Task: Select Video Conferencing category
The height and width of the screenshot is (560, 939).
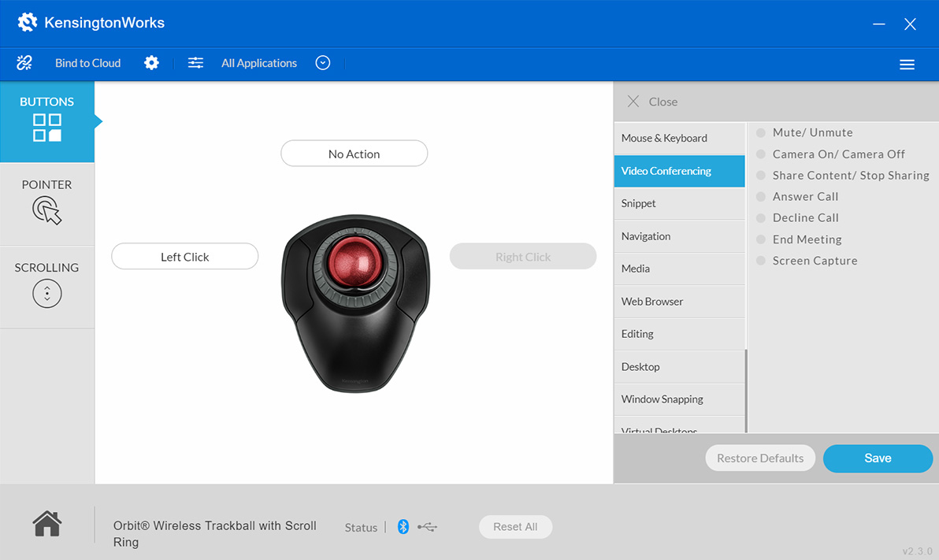Action: coord(679,171)
